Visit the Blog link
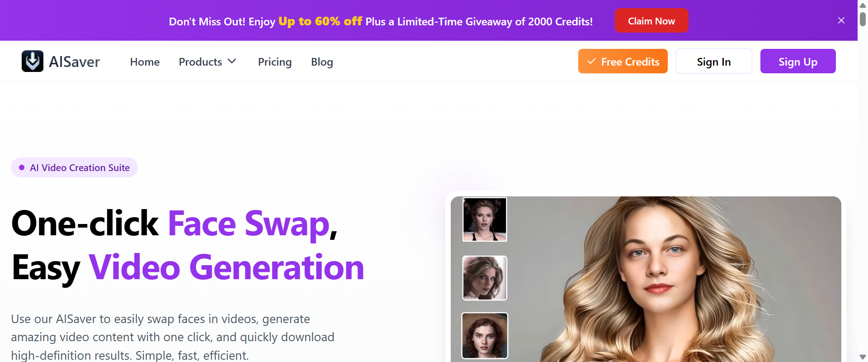 pyautogui.click(x=322, y=62)
